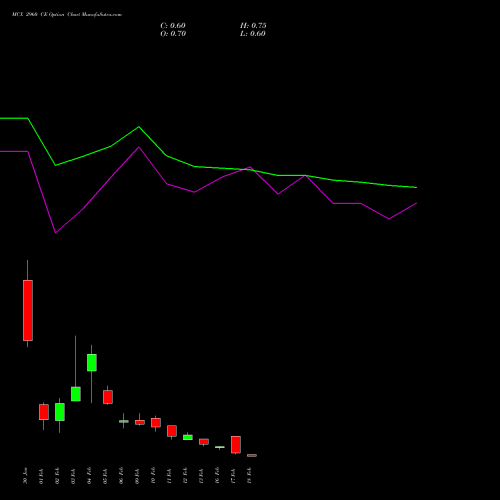Select the small green candle above 06 Feb
The image size is (500, 500).
[124, 421]
